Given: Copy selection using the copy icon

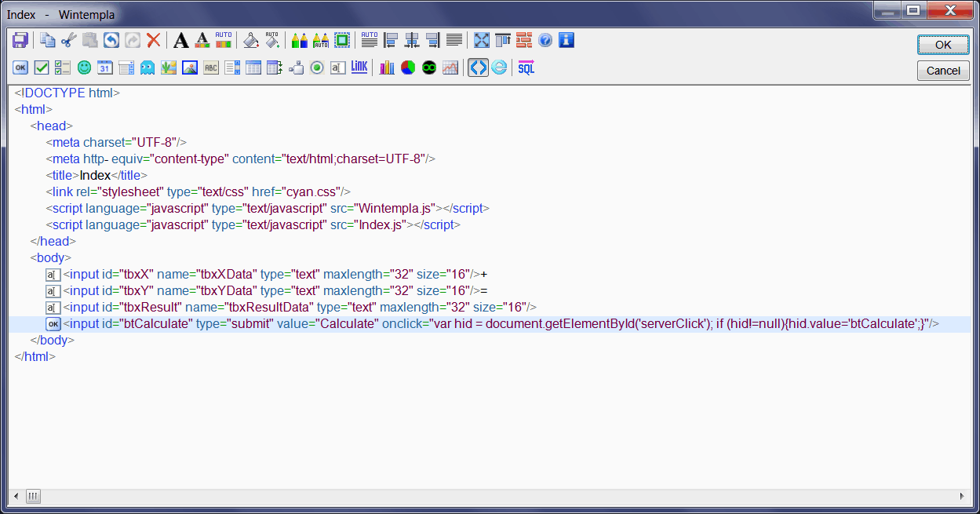Looking at the screenshot, I should point(49,40).
